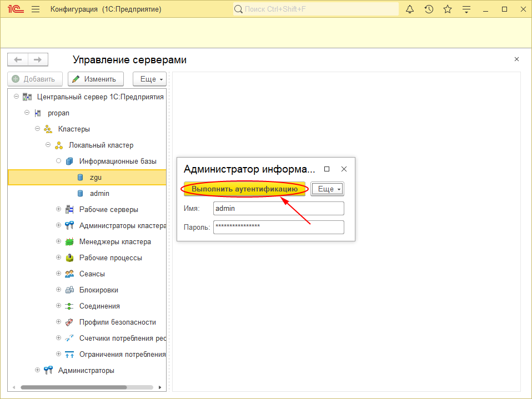The height and width of the screenshot is (399, 532).
Task: Click the admin database icon
Action: pyautogui.click(x=80, y=194)
